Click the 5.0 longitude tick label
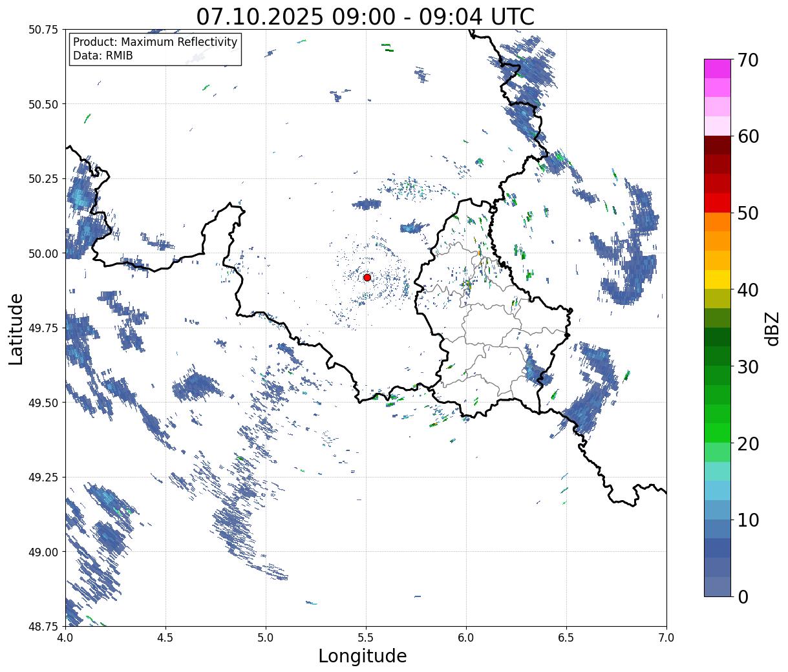Viewport: 788px width, 672px height. [266, 637]
